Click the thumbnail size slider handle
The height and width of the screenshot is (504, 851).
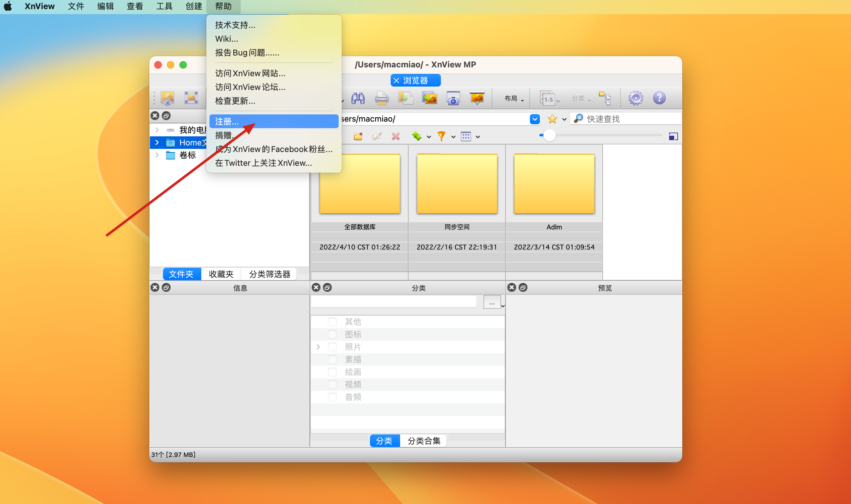549,135
